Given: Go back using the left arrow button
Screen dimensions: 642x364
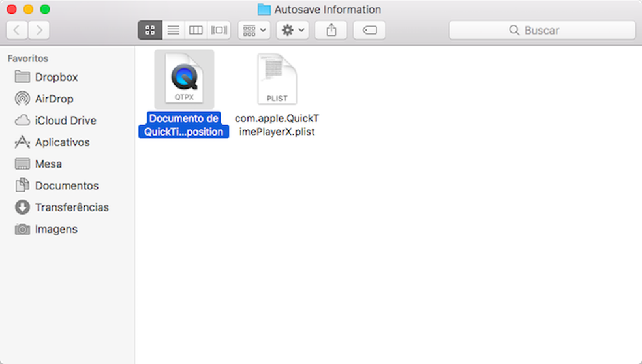Looking at the screenshot, I should pyautogui.click(x=17, y=30).
